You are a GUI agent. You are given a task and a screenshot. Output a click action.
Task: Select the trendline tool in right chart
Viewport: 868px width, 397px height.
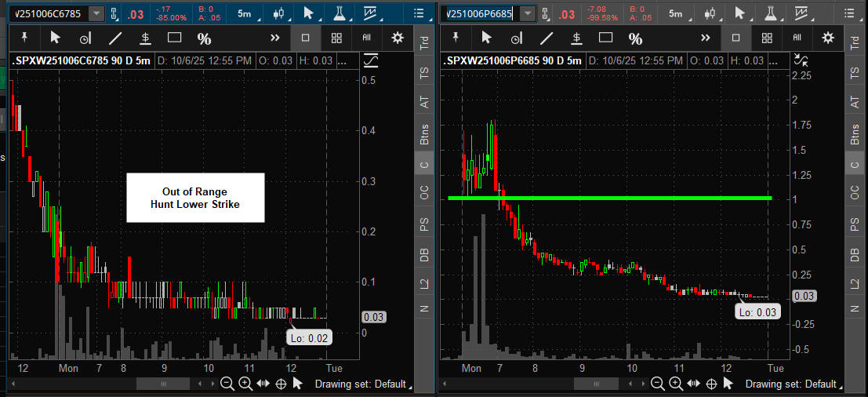pyautogui.click(x=547, y=38)
